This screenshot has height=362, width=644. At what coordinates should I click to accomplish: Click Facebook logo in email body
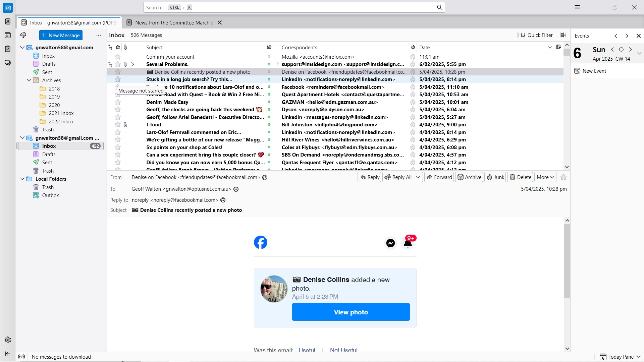tap(261, 242)
